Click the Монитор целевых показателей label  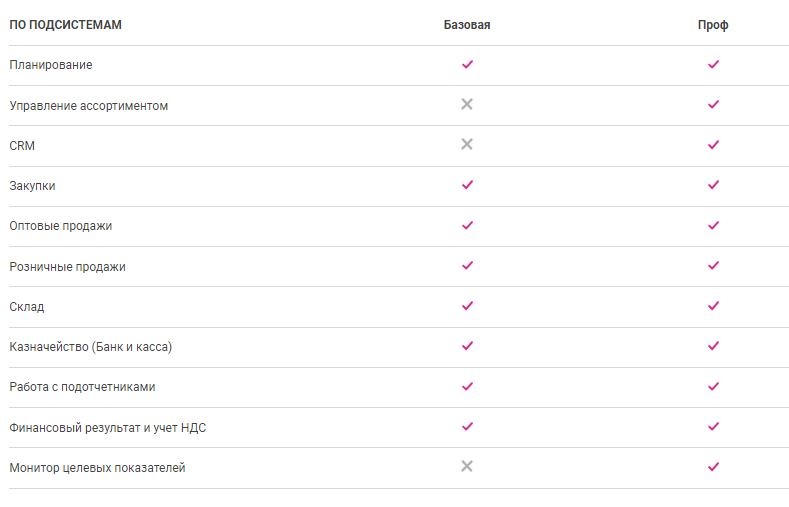coord(97,467)
